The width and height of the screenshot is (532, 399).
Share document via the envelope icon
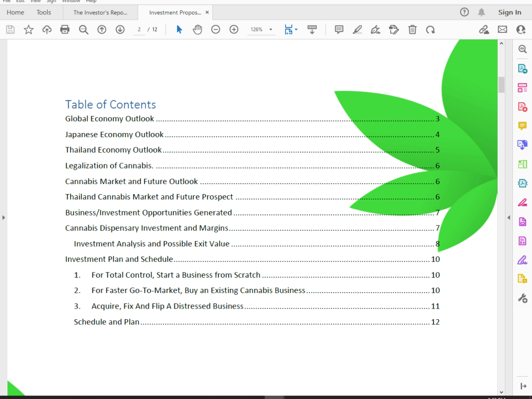(503, 29)
